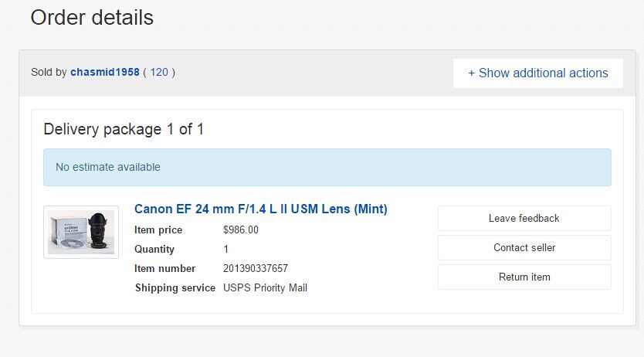Start a return with Return item
The height and width of the screenshot is (357, 644).
[x=524, y=277]
